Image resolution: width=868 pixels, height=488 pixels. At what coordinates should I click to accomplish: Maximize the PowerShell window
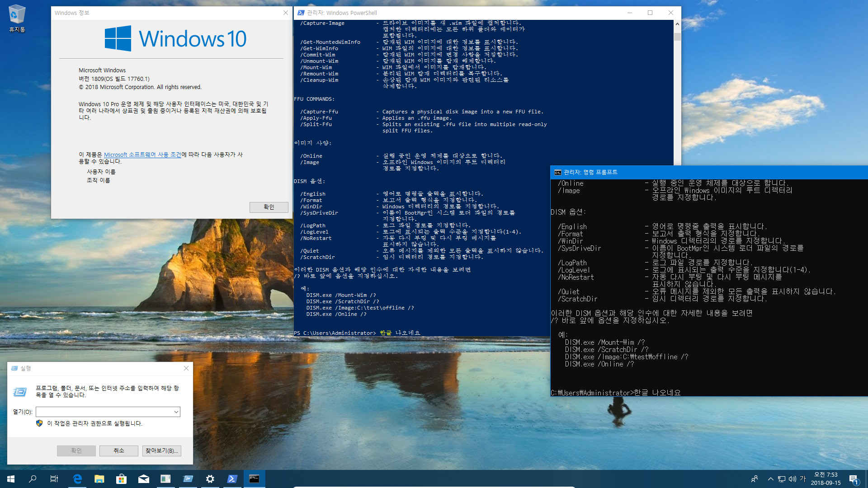pyautogui.click(x=650, y=13)
